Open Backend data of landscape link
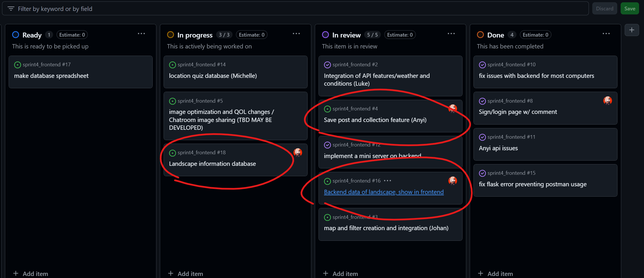 (x=384, y=192)
